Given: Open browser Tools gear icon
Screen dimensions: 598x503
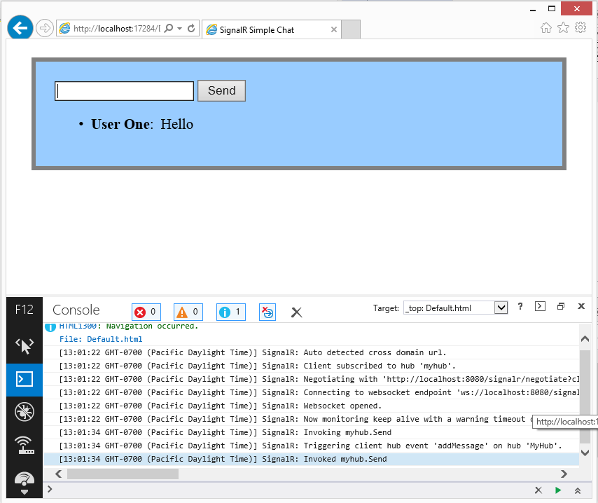Looking at the screenshot, I should click(x=580, y=27).
